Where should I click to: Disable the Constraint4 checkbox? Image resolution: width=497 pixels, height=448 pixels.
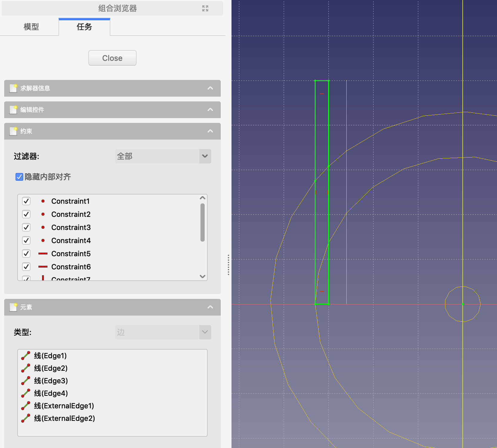[x=26, y=240]
